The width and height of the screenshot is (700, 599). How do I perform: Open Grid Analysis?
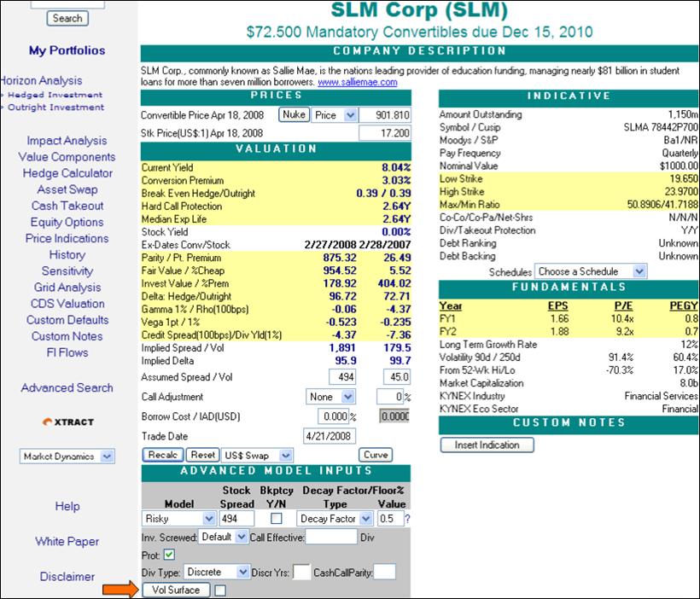(x=67, y=288)
